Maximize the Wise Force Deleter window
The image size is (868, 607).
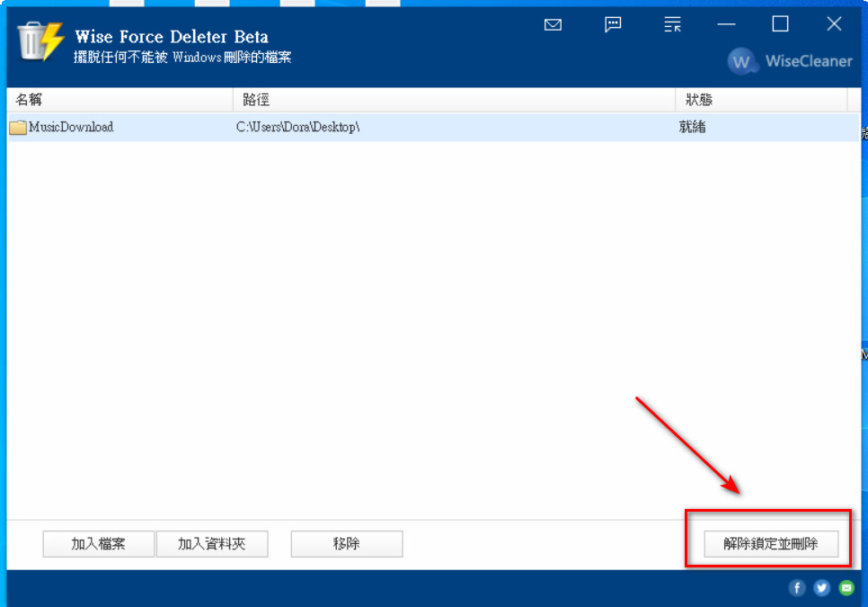pos(780,24)
